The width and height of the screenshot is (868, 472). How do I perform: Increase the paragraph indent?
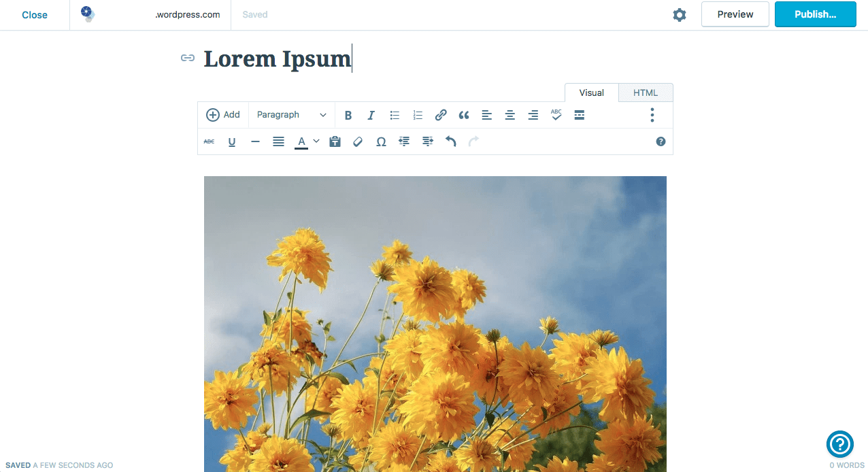click(x=427, y=141)
